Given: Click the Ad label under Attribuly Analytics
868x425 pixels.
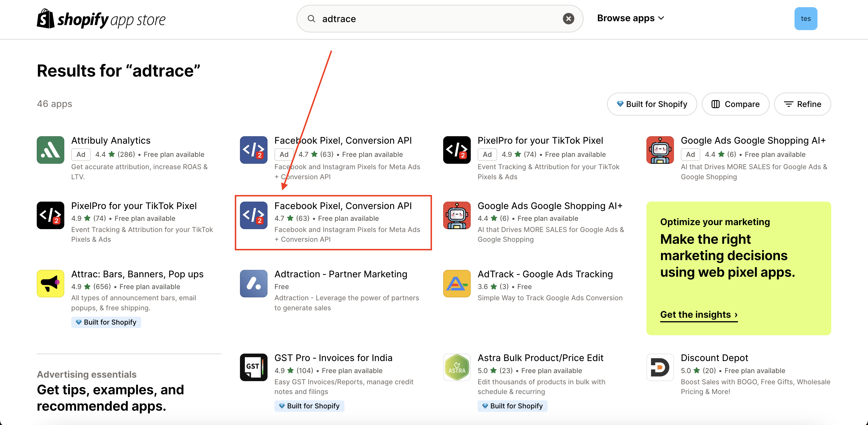Looking at the screenshot, I should [81, 154].
